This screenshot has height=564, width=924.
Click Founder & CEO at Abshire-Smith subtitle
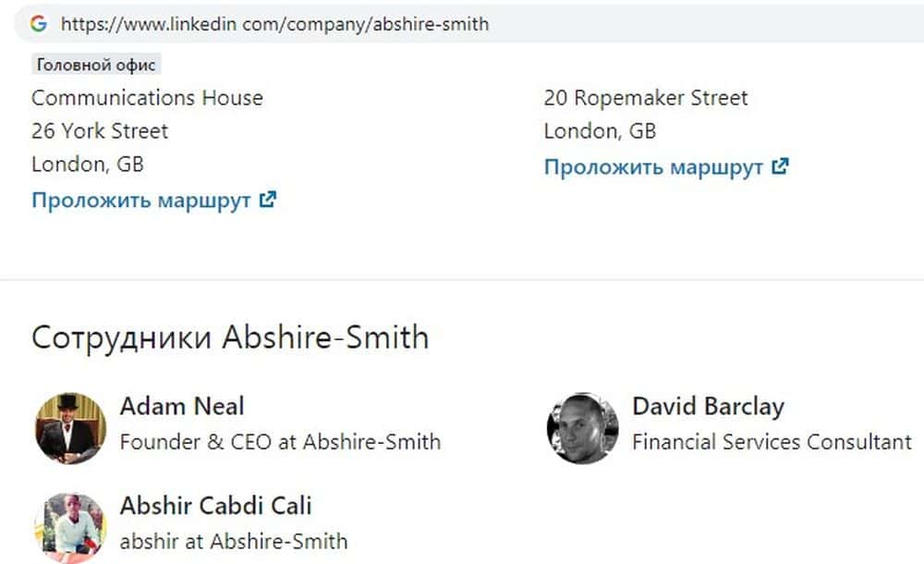pos(280,442)
